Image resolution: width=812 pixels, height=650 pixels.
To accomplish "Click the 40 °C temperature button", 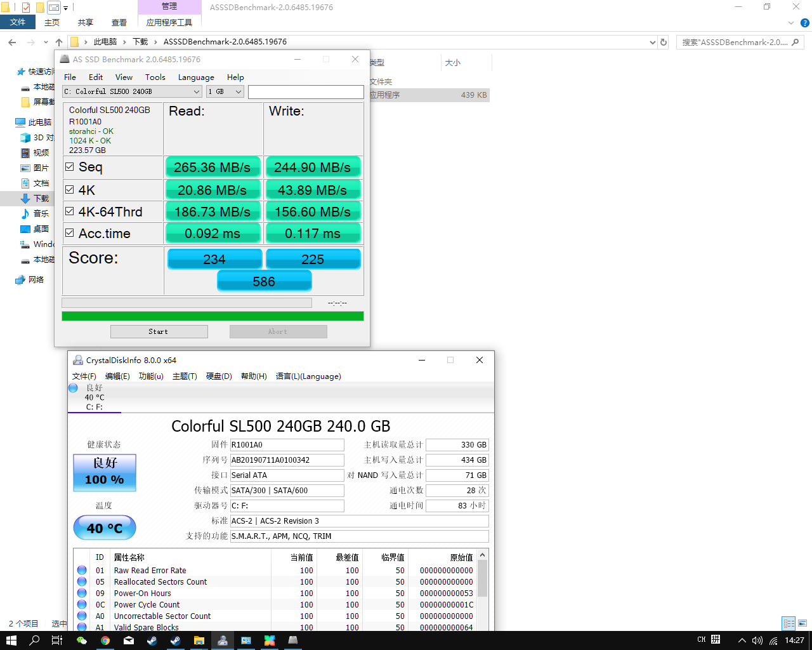I will point(105,528).
